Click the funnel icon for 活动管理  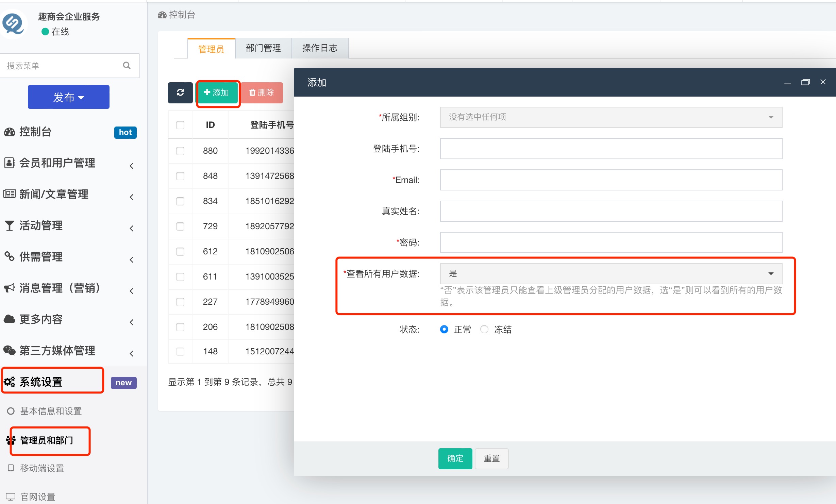10,225
